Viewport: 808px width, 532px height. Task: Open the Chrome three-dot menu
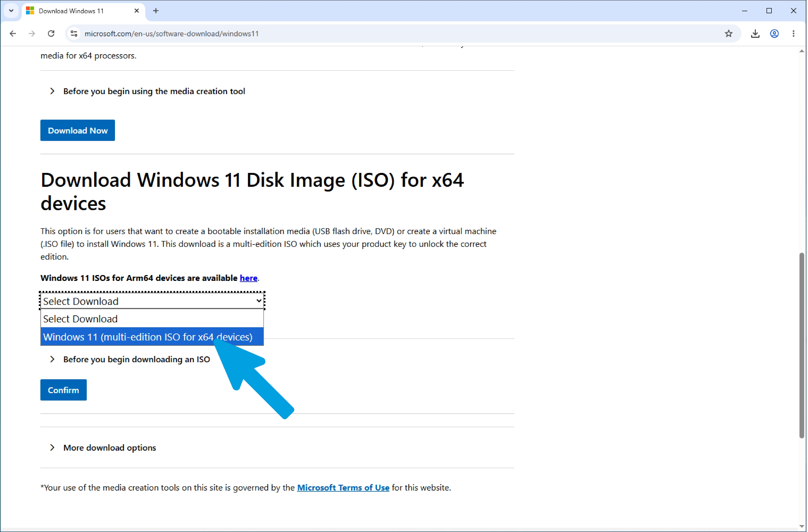click(x=793, y=34)
